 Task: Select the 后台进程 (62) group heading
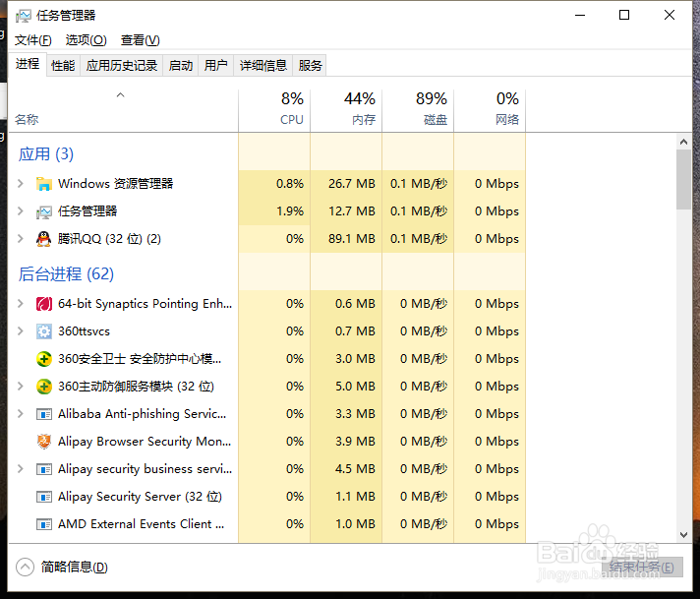tap(66, 273)
